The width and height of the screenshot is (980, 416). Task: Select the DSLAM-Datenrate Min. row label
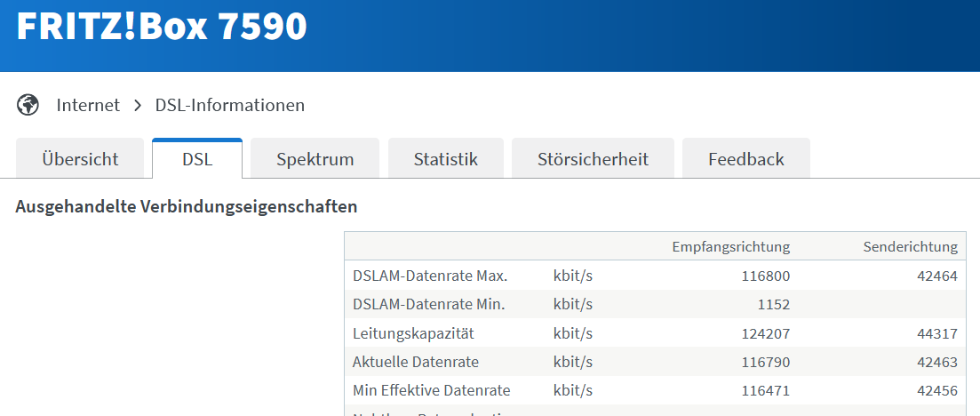click(428, 305)
